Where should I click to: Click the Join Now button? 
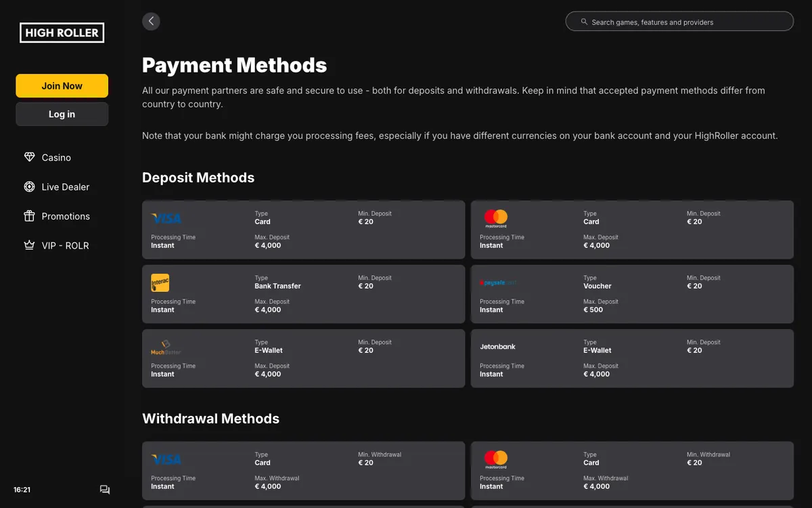pyautogui.click(x=62, y=86)
